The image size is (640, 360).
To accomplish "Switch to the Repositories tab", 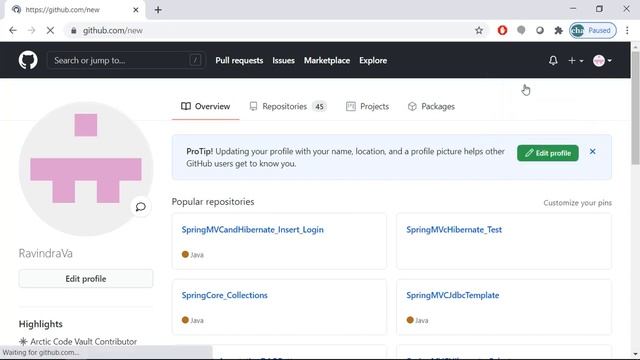I will (x=288, y=107).
